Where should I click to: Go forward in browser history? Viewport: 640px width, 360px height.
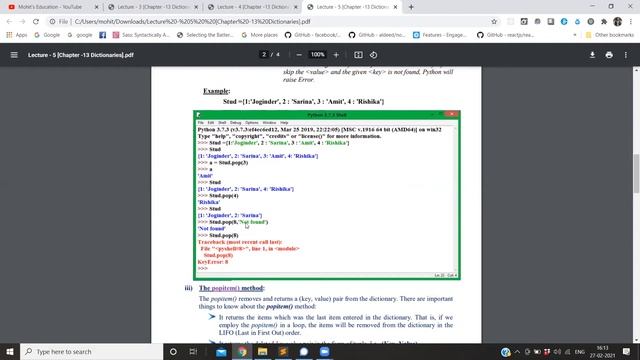(x=22, y=21)
